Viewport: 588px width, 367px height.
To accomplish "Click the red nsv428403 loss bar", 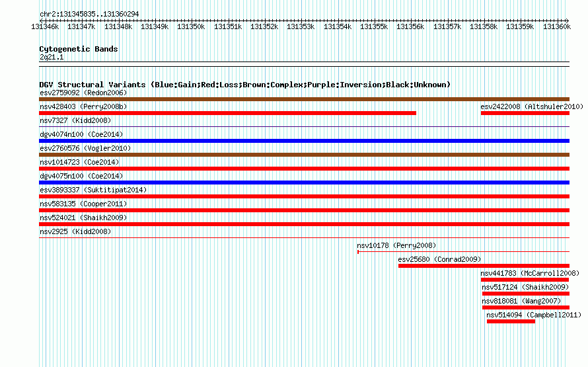I will [228, 113].
